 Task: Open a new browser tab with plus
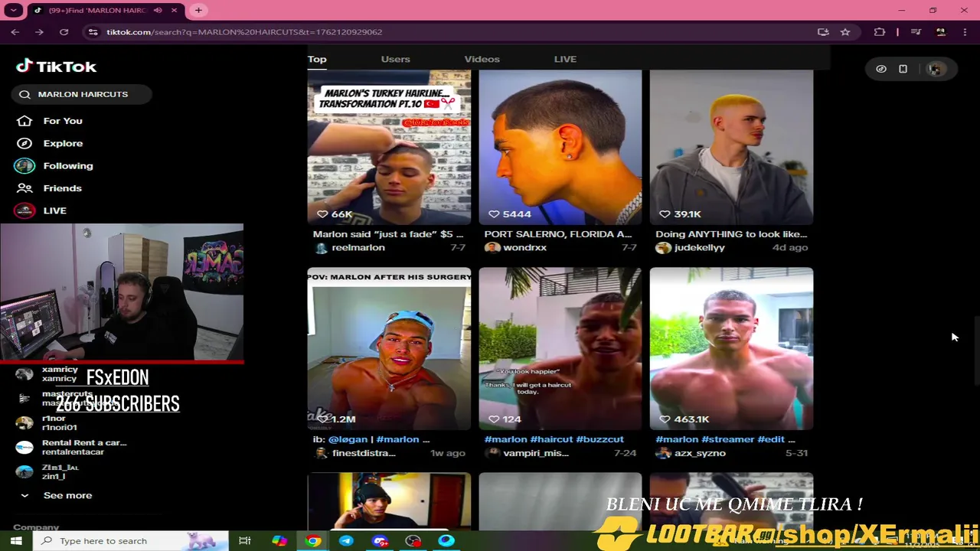pos(198,11)
